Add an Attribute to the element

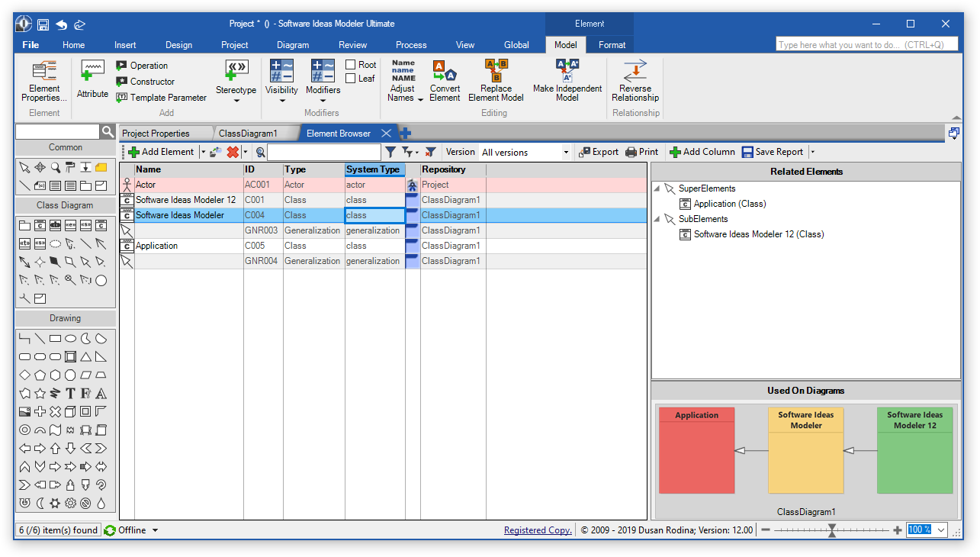tap(92, 79)
